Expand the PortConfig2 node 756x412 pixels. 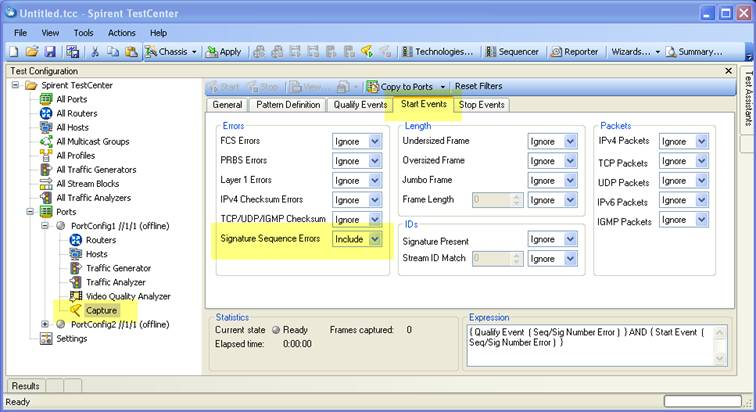click(x=45, y=324)
